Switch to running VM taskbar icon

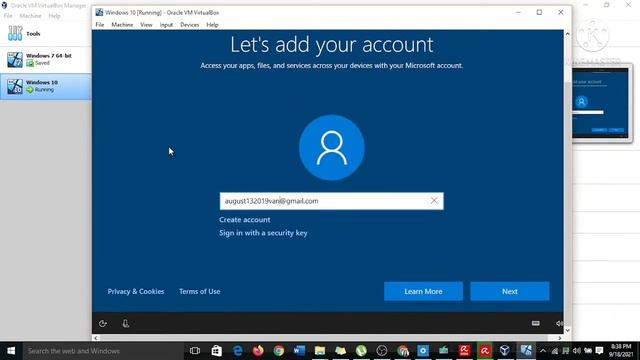point(526,351)
